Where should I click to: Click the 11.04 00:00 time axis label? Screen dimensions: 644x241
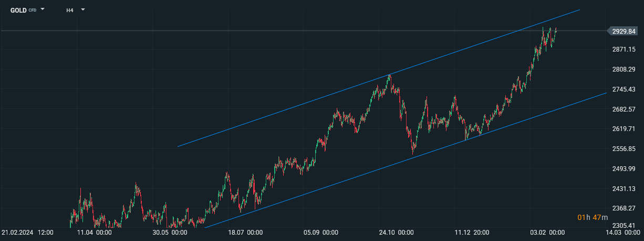pyautogui.click(x=94, y=232)
